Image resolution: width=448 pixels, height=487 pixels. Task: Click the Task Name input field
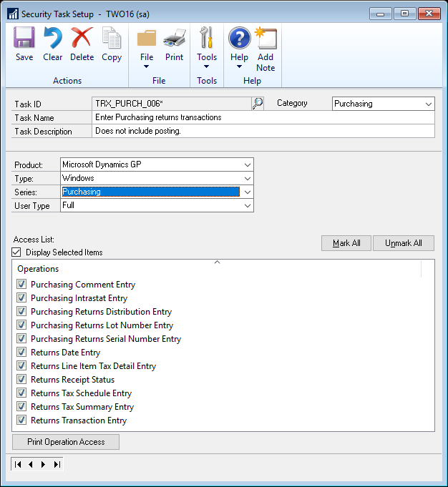(x=263, y=117)
